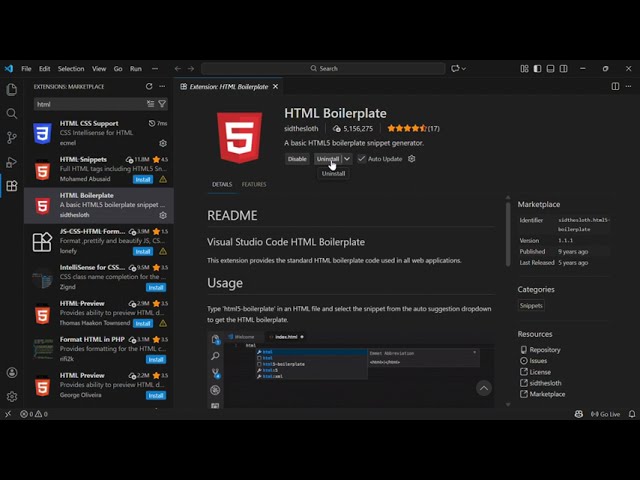The image size is (640, 480).
Task: Switch to the FEATURES tab
Action: point(254,184)
